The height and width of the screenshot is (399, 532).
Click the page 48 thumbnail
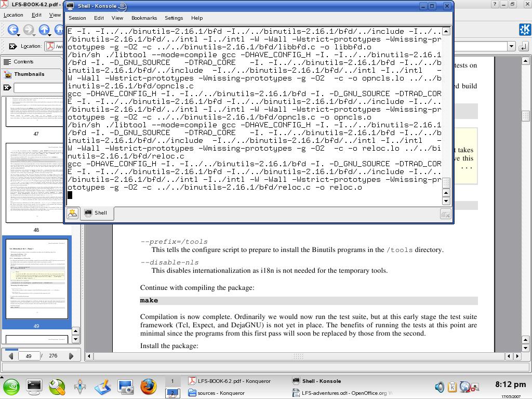36,182
